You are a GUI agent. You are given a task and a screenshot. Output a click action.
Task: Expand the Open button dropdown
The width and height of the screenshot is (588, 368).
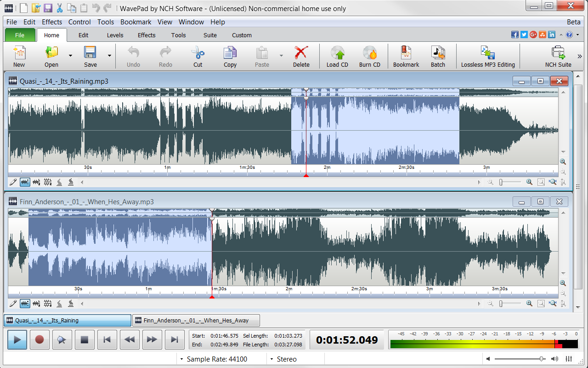pos(70,56)
